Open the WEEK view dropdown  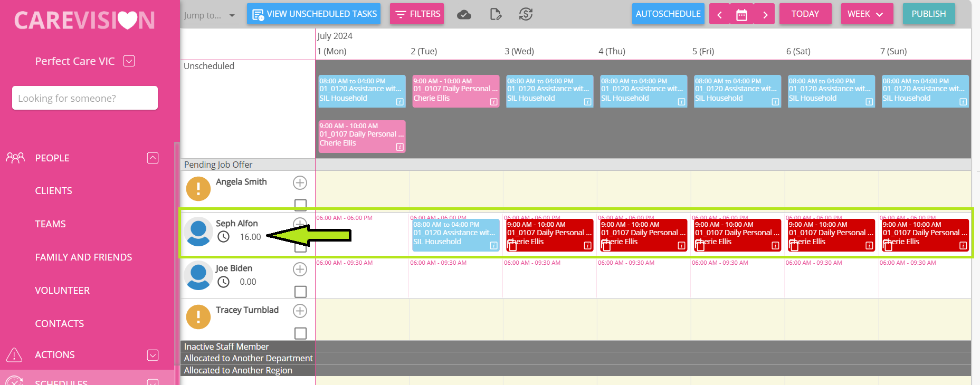867,14
